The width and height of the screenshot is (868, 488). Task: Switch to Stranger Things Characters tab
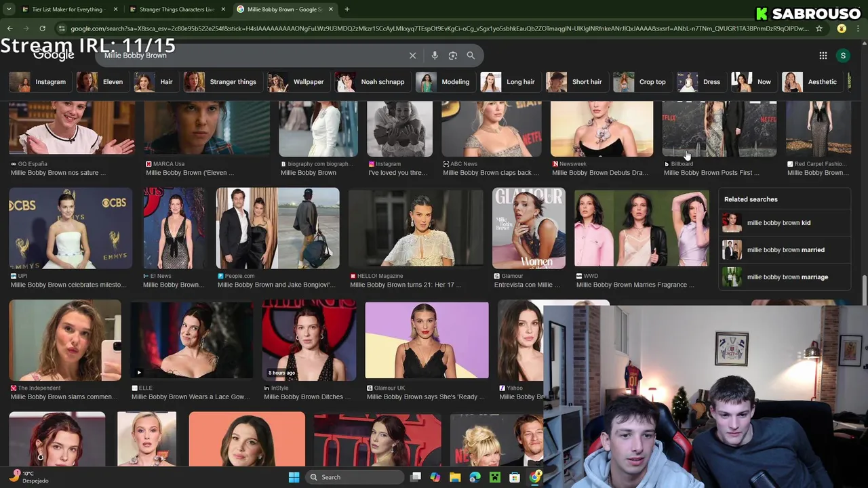176,9
